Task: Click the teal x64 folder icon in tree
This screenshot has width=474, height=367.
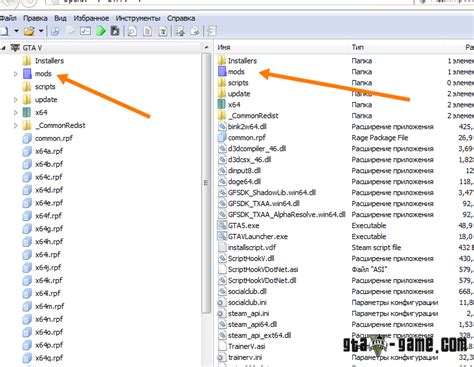Action: point(27,112)
